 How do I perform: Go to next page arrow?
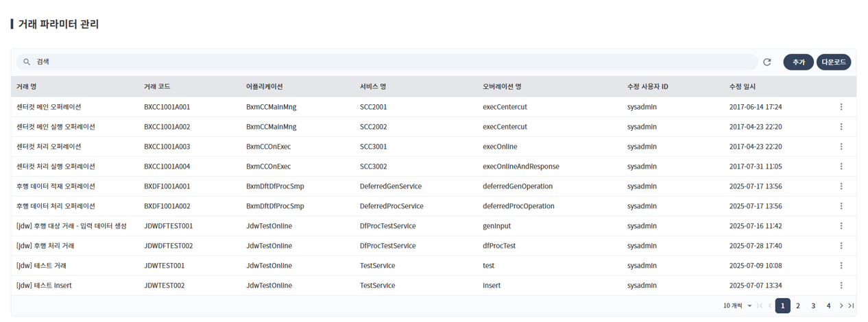click(841, 306)
